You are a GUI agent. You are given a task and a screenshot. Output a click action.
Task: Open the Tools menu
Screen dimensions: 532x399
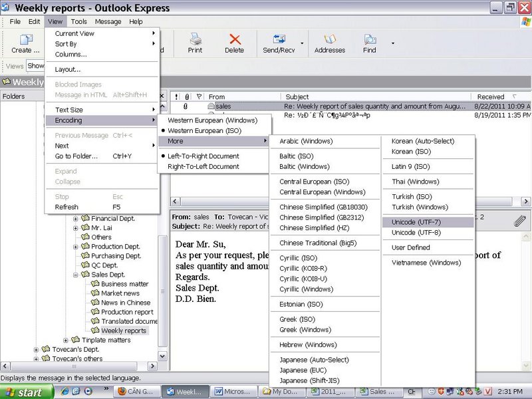point(78,22)
